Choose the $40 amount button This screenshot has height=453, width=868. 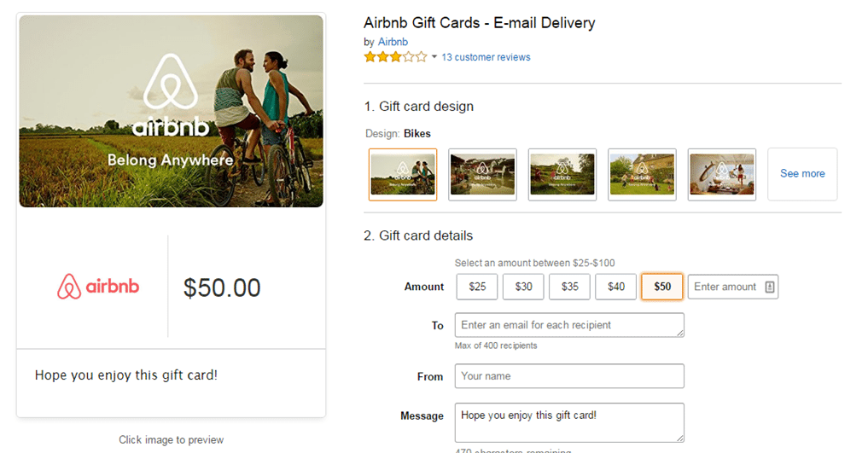coord(616,287)
